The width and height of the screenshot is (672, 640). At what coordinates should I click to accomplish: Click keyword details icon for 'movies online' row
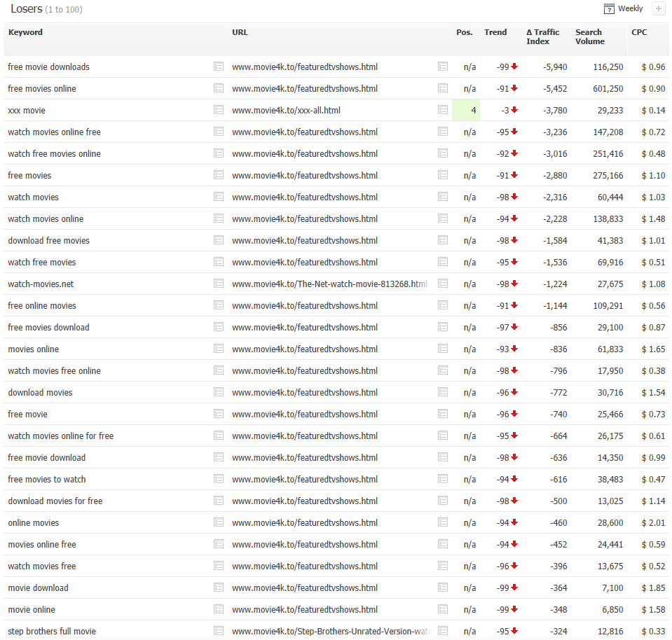tap(219, 349)
